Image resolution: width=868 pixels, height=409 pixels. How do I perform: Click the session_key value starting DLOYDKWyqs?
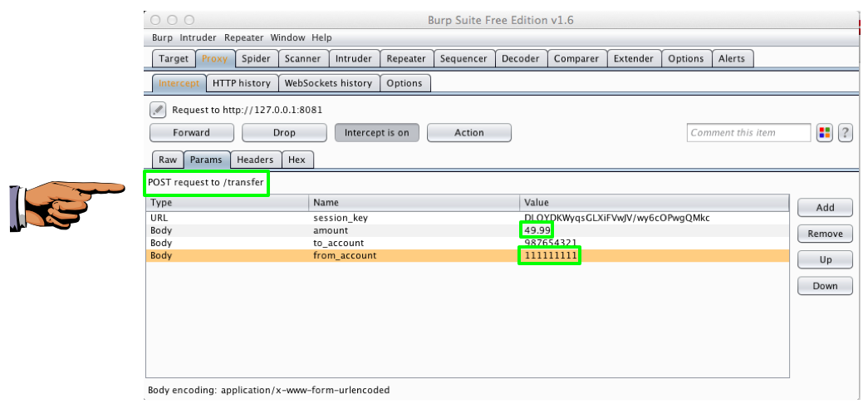(655, 218)
